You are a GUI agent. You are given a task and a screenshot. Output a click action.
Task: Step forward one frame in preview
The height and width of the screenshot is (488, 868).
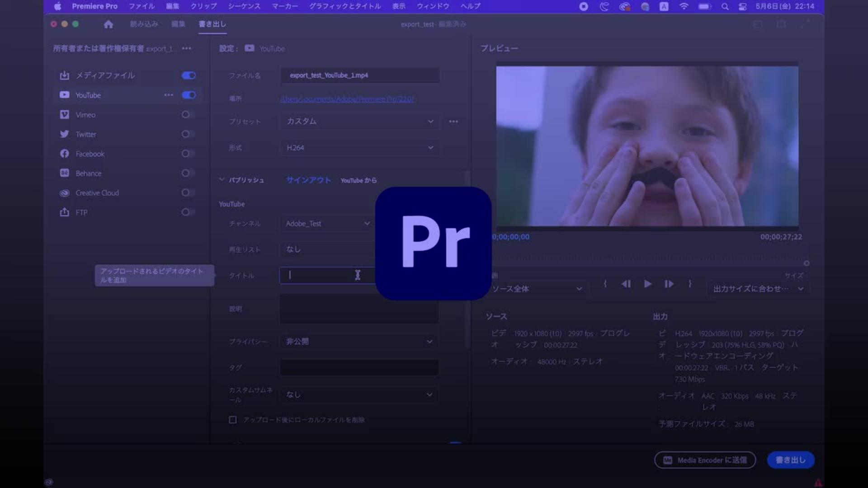pyautogui.click(x=669, y=284)
